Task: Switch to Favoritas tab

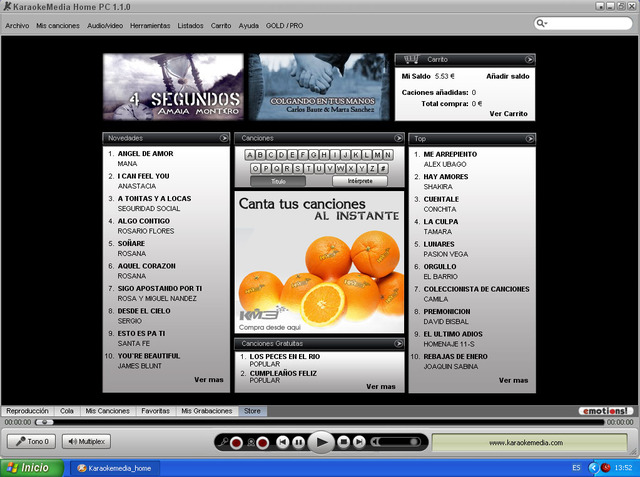Action: 155,411
